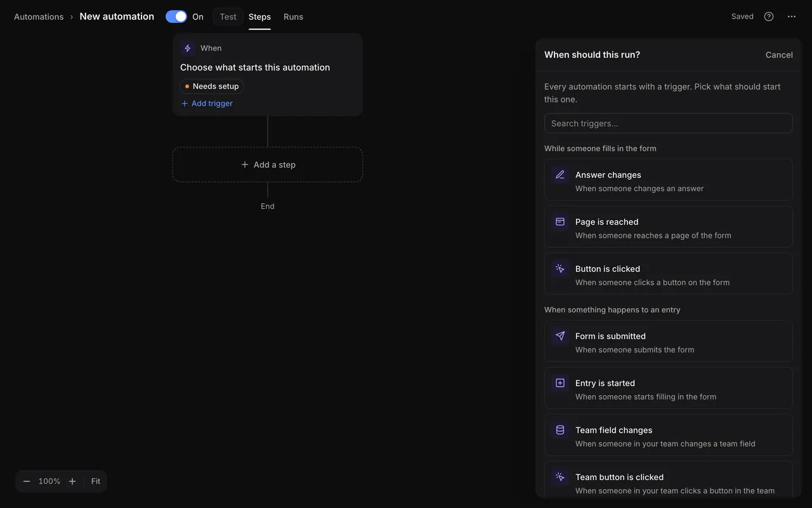Click the Page is reached icon
Viewport: 812px width, 508px height.
pyautogui.click(x=560, y=222)
